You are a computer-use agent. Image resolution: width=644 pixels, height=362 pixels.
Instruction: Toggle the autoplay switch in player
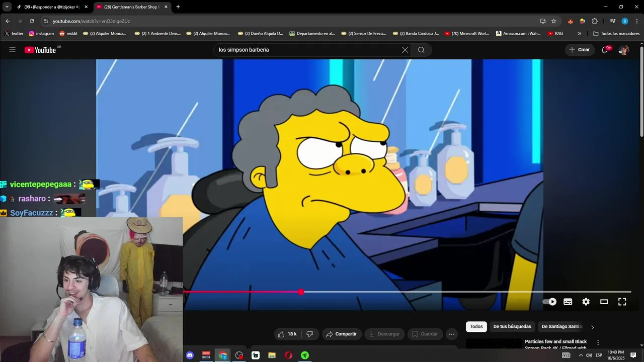click(x=549, y=302)
